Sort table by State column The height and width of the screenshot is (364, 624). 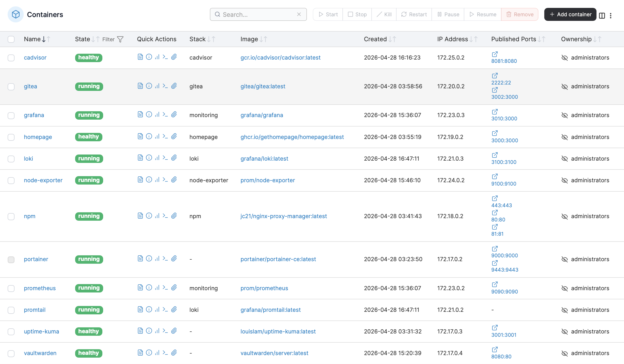(87, 39)
